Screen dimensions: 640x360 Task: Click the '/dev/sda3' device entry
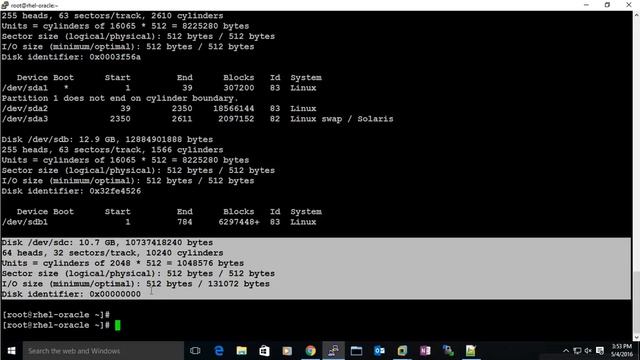25,119
